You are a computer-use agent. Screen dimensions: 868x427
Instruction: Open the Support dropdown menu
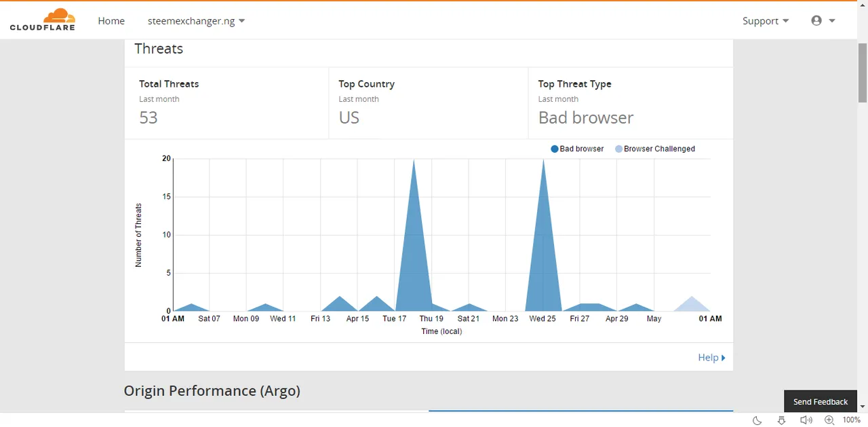[766, 21]
